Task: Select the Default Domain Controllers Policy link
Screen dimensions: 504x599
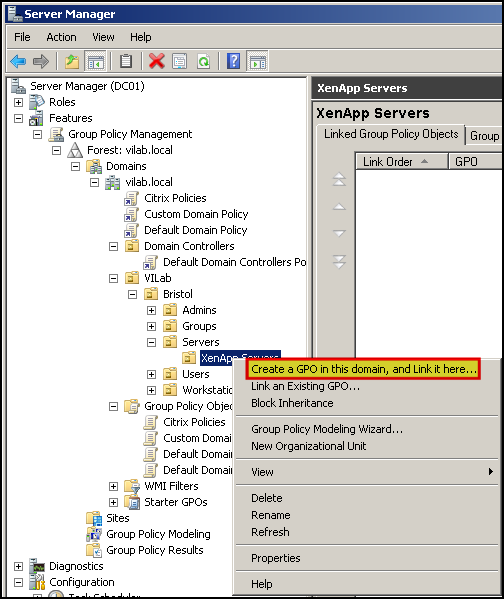Action: point(234,262)
